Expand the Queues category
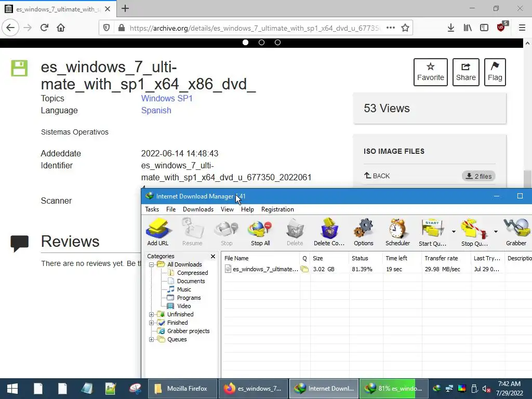This screenshot has width=532, height=399. [151, 339]
